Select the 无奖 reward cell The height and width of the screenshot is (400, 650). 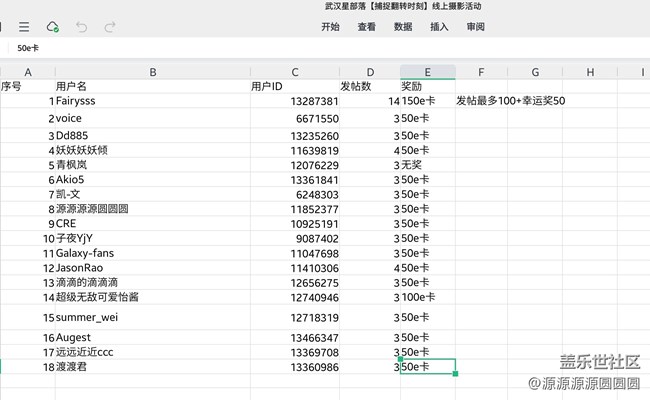427,165
